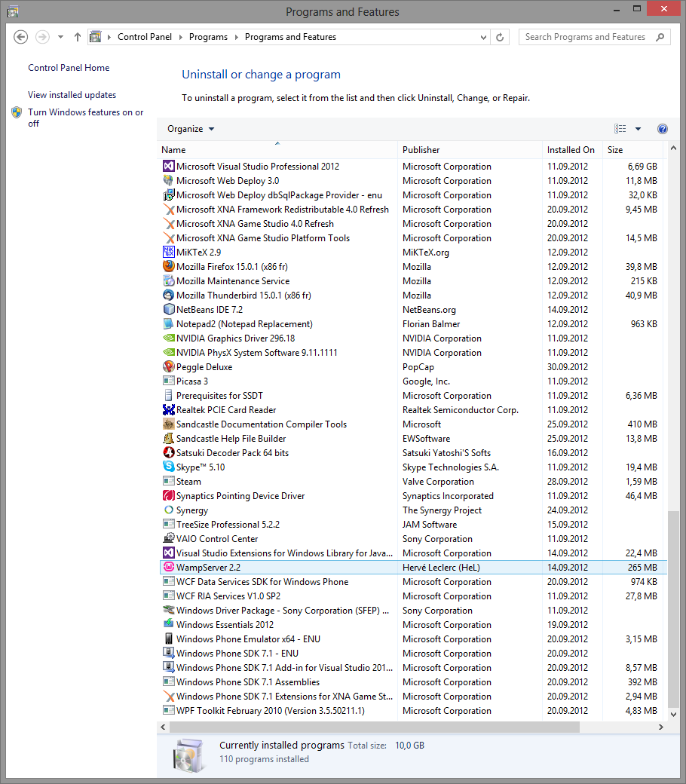Sort list by Installed On column
Viewport: 686px width, 784px height.
click(571, 150)
